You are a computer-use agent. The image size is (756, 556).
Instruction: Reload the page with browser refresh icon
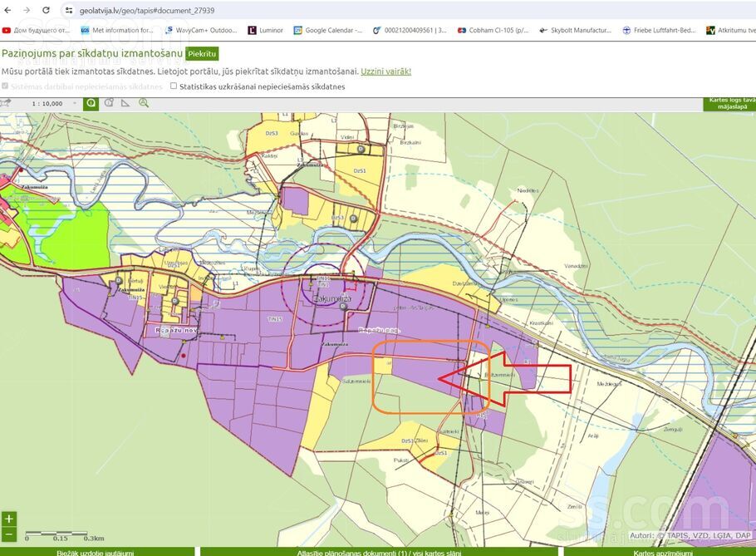[x=46, y=10]
